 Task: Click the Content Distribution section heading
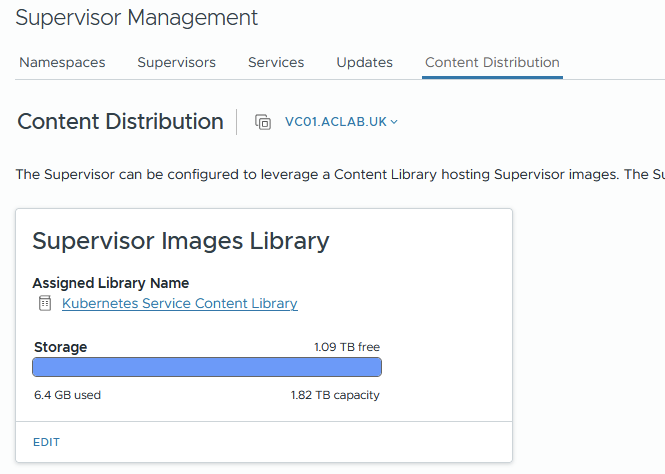point(120,122)
